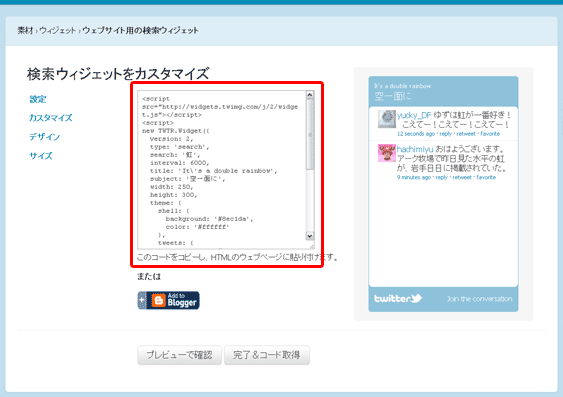Click the heading 検索ウィジェットをカスタマイズ
The width and height of the screenshot is (563, 397).
click(118, 74)
